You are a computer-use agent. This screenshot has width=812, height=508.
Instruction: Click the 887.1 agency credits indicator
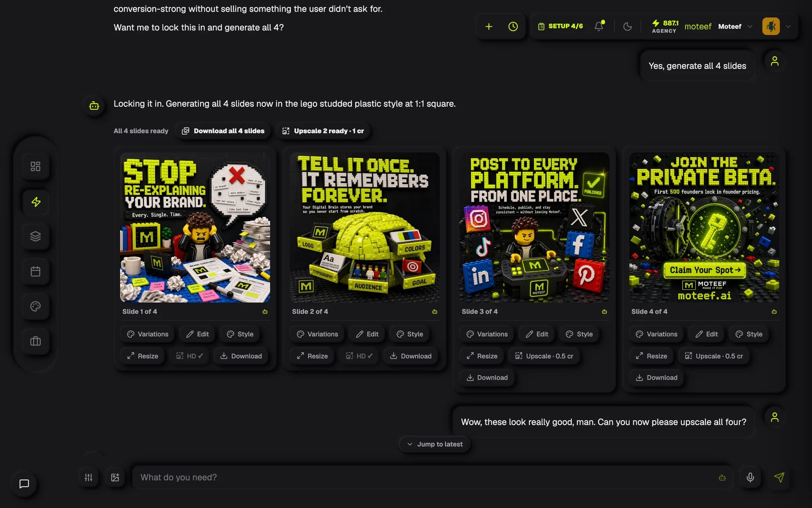click(x=665, y=26)
